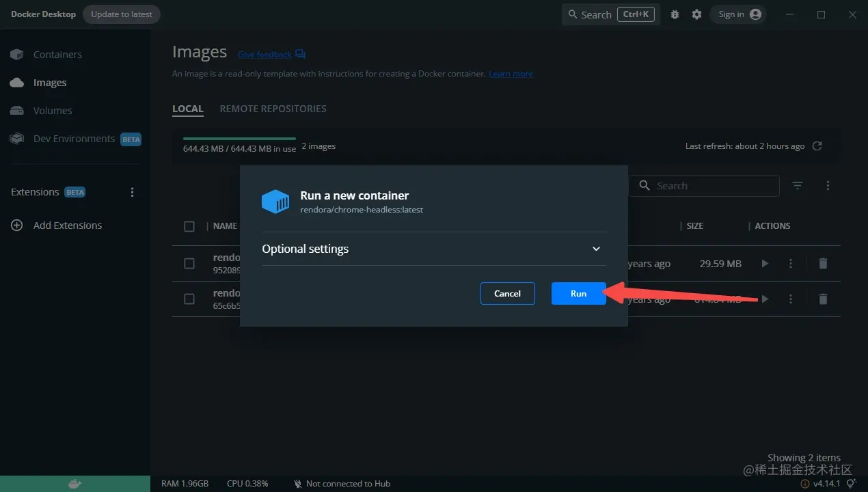Click the Dev Environments cube icon
868x492 pixels.
17,139
